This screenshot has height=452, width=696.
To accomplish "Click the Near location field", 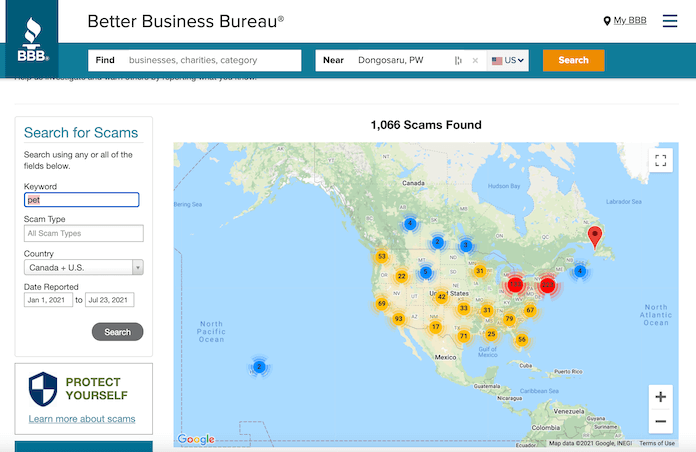I will (x=402, y=60).
